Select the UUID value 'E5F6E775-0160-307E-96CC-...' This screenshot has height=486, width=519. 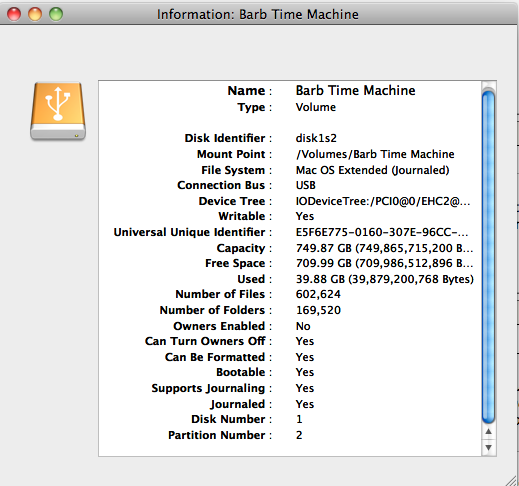pyautogui.click(x=382, y=232)
